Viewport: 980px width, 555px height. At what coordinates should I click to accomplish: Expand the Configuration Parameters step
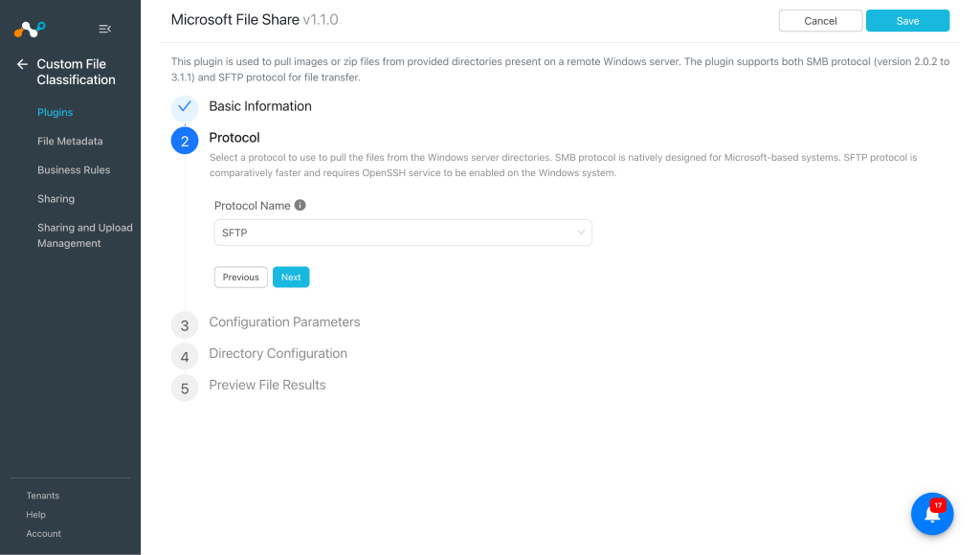(x=284, y=322)
